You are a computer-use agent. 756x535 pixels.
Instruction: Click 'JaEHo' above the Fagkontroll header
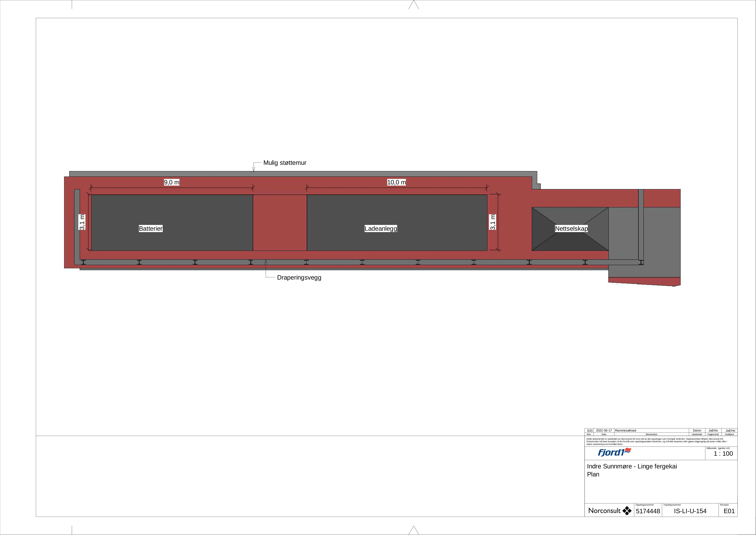713,431
